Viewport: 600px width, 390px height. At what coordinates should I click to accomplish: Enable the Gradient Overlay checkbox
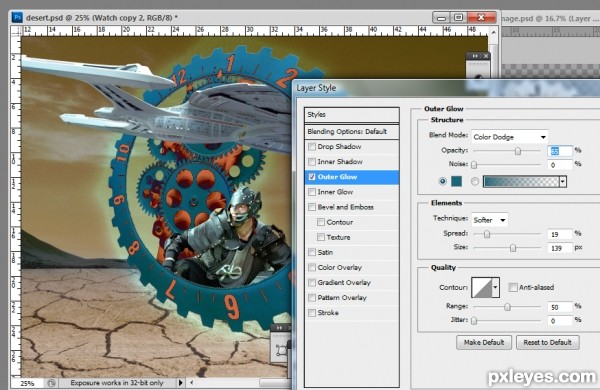tap(312, 282)
